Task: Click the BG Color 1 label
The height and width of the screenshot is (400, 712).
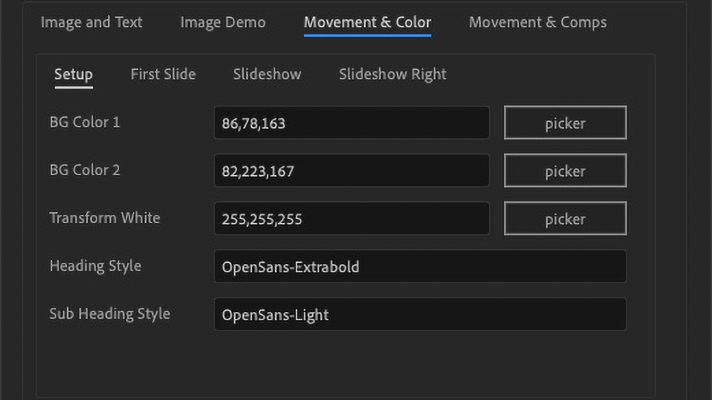Action: point(85,122)
